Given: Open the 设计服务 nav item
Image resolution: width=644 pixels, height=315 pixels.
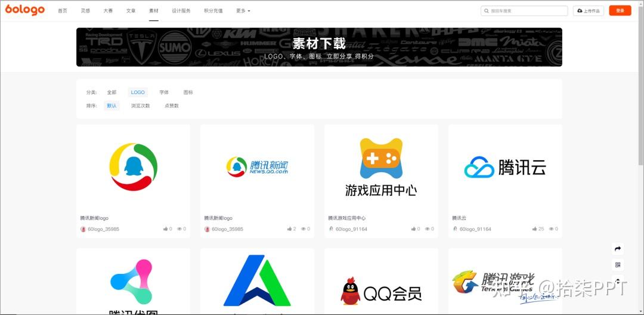Looking at the screenshot, I should 181,11.
